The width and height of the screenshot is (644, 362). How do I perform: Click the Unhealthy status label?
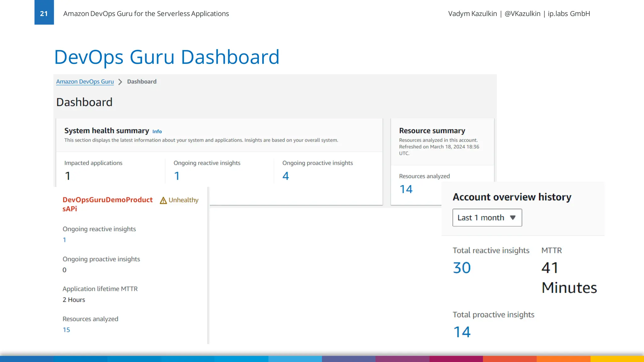[183, 200]
